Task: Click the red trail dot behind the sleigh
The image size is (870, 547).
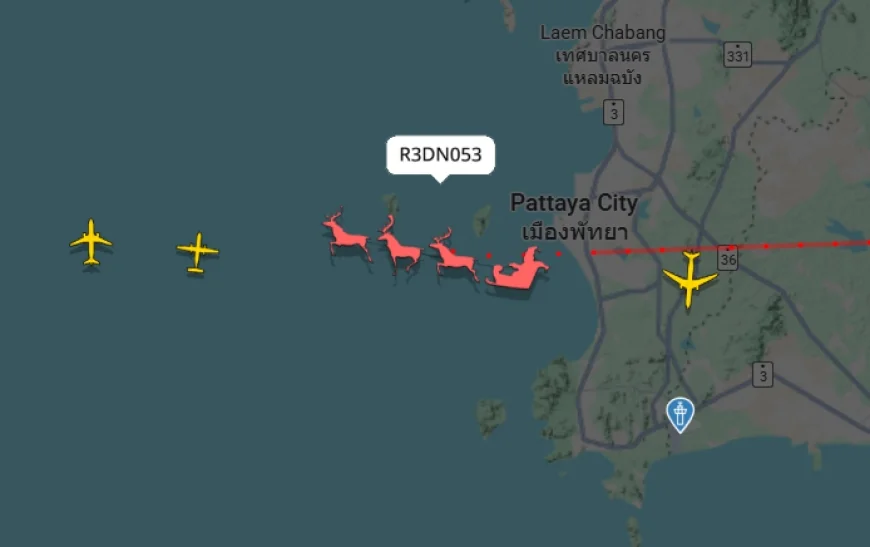Action: pos(558,254)
